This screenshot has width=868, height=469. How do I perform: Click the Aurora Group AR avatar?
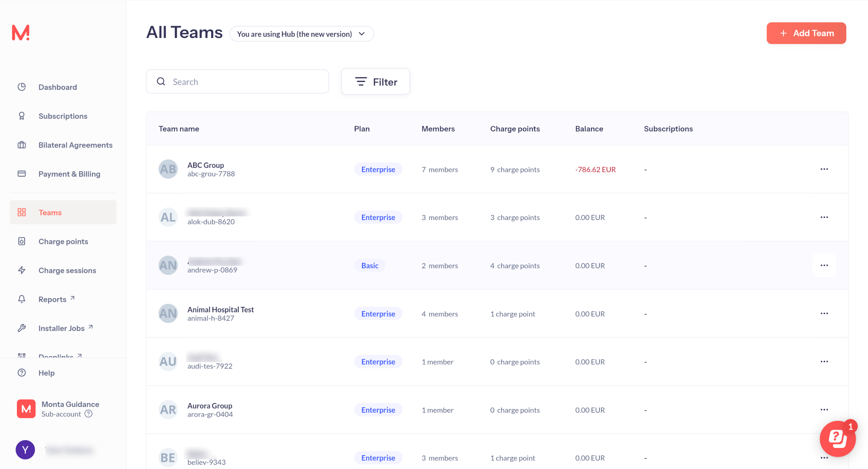tap(168, 410)
